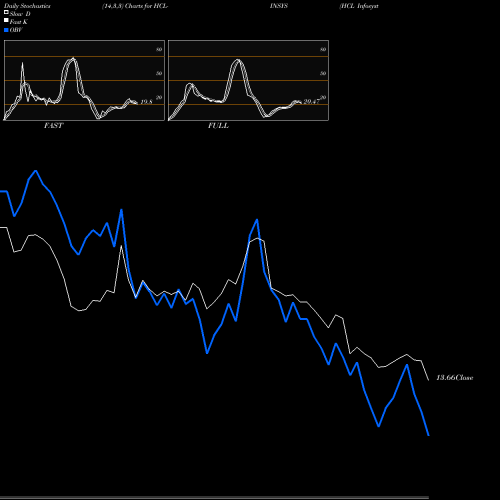The image size is (500, 500).
Task: Click the 'FAST' chart label
Action: (53, 126)
